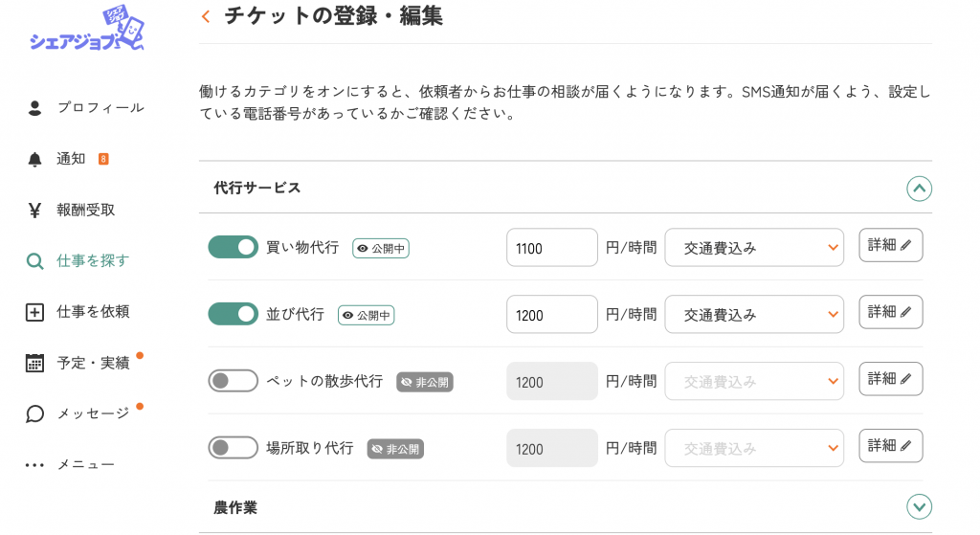
Task: Click the calendar icon for 予定・実績
Action: coord(35,363)
